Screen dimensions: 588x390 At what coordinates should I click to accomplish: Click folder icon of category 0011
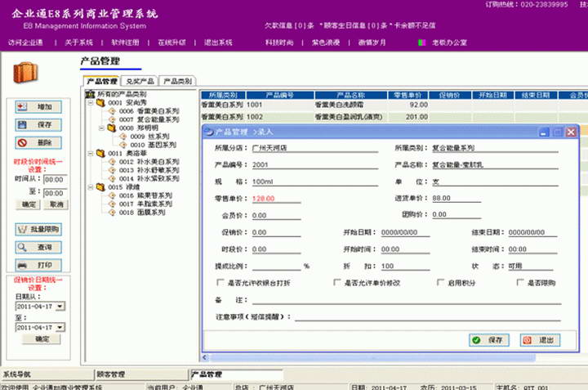[x=101, y=153]
